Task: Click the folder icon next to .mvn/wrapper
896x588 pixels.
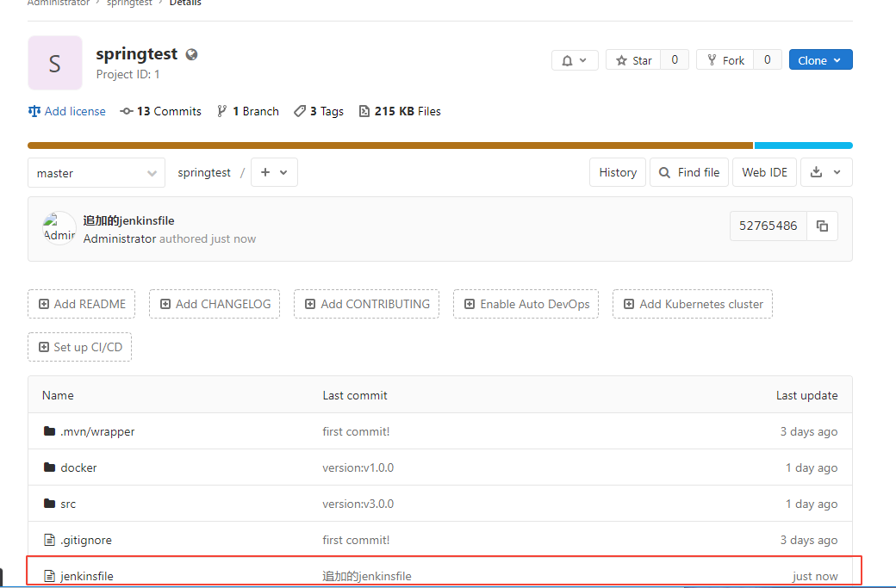Action: (x=50, y=431)
